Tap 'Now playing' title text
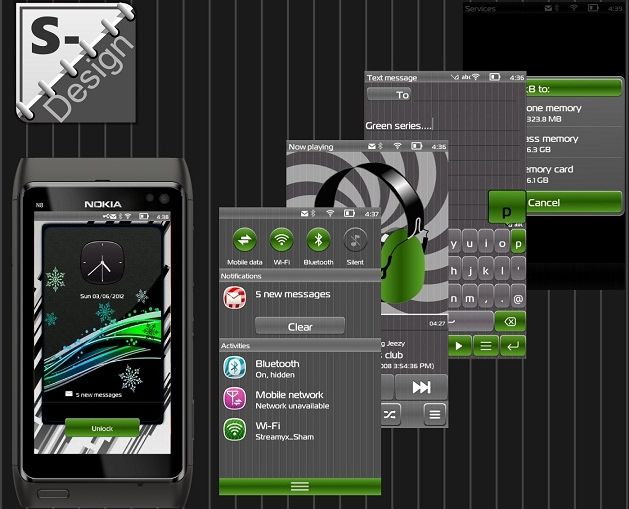Screen dimensions: 629x509 (x=311, y=147)
